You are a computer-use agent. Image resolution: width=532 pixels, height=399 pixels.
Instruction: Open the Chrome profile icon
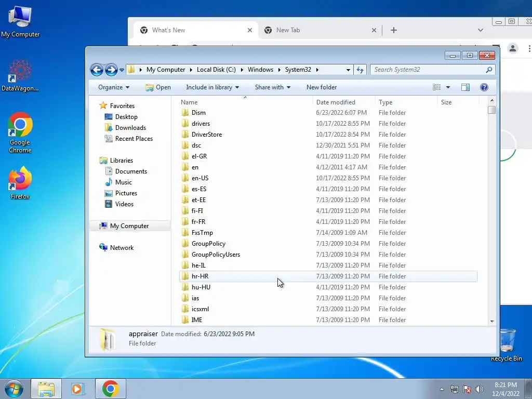coord(513,48)
